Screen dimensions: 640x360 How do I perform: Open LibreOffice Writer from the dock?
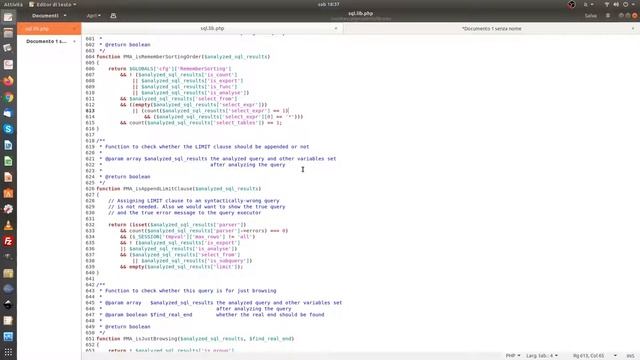pyautogui.click(x=8, y=145)
